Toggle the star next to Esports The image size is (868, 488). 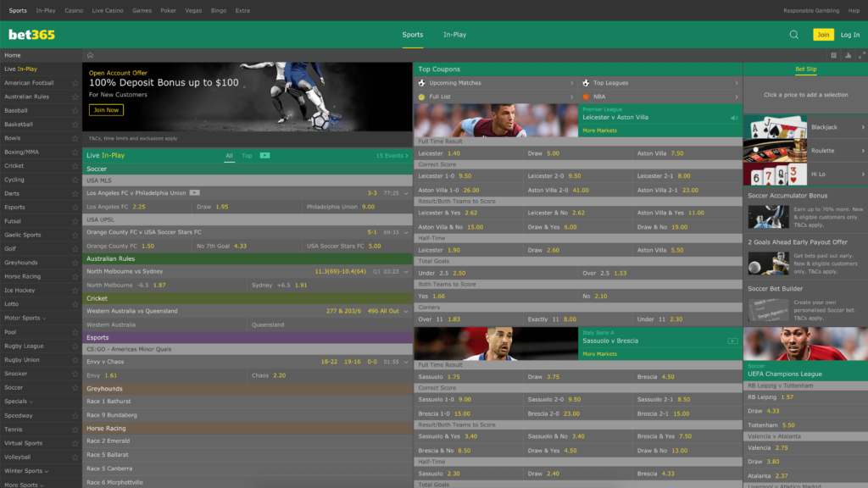coord(75,208)
